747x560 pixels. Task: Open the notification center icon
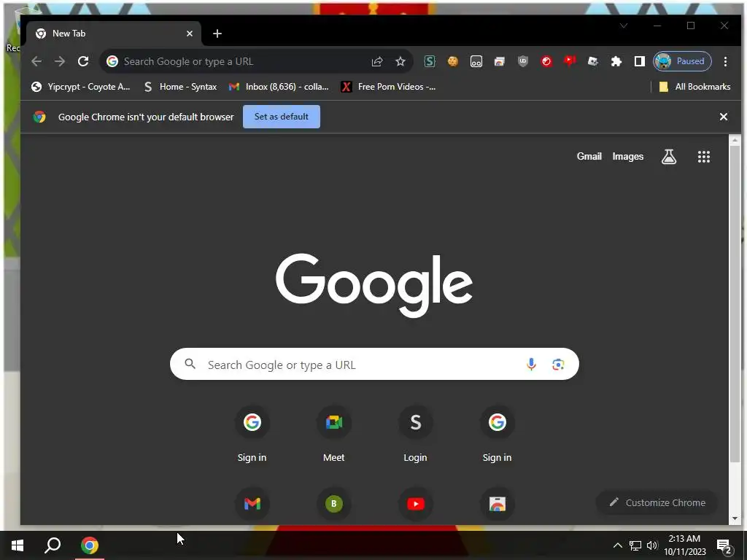pos(724,545)
